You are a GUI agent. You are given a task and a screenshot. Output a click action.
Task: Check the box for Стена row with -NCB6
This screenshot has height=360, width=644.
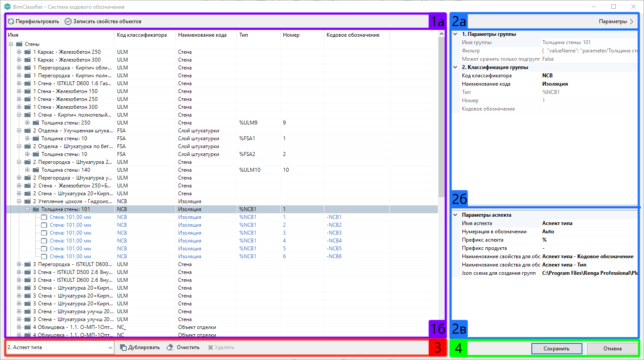(x=44, y=256)
